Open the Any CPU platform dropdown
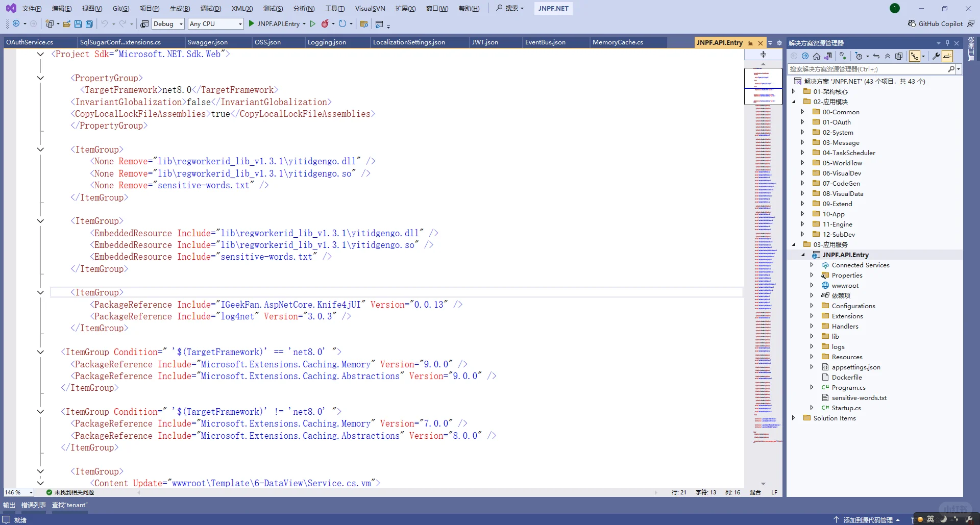Screen dimensions: 980x525 [215, 23]
